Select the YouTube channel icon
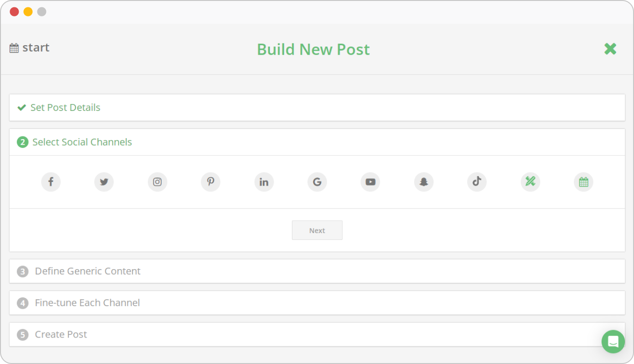 click(x=370, y=182)
